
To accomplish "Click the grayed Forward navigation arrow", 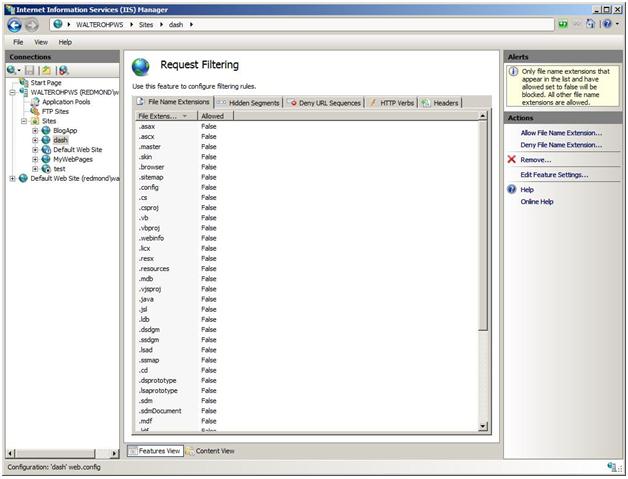I will pyautogui.click(x=32, y=25).
